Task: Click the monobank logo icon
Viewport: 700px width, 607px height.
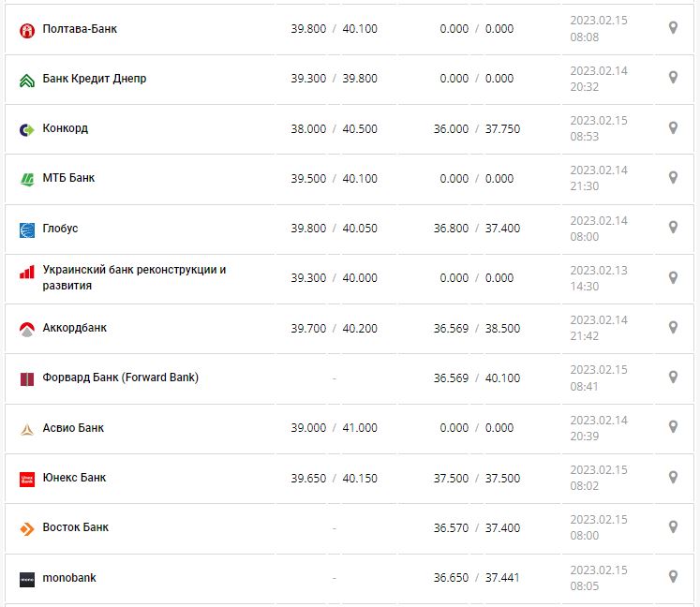Action: click(27, 579)
